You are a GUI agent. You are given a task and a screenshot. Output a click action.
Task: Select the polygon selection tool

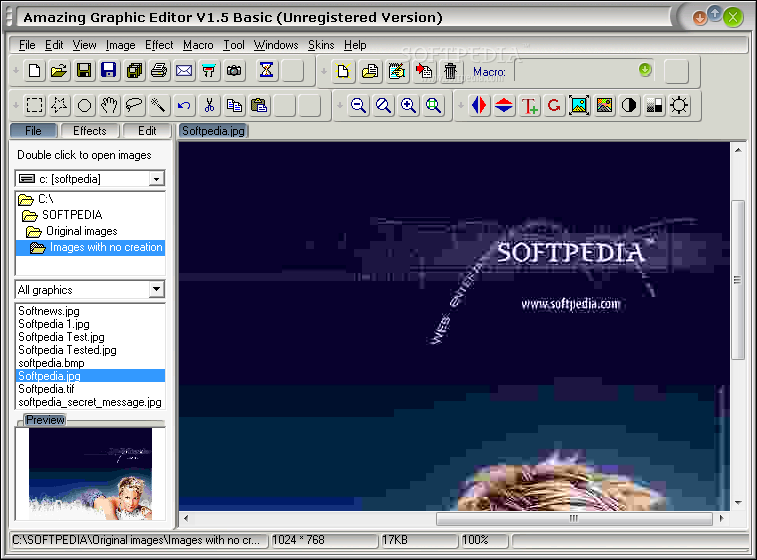(59, 105)
